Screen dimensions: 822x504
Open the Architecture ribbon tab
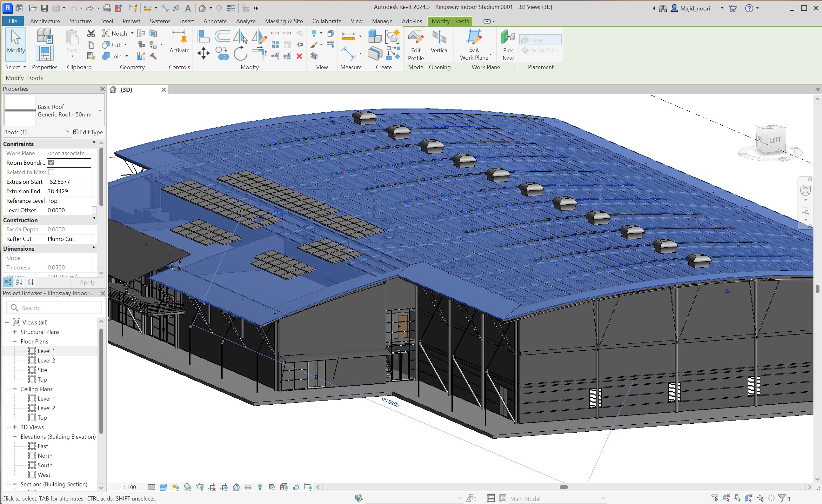pos(45,21)
